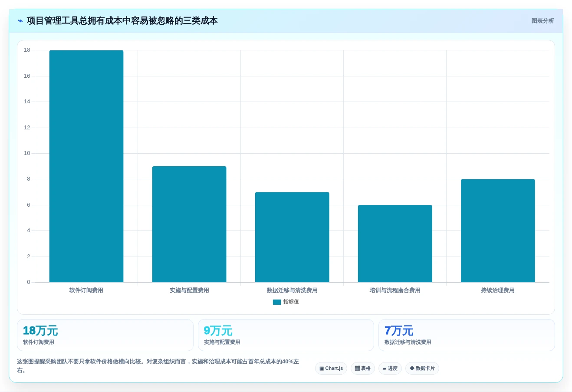Viewport: 572px width, 392px height.
Task: Click the 数据迁移与清洗费用 bar
Action: (x=292, y=237)
